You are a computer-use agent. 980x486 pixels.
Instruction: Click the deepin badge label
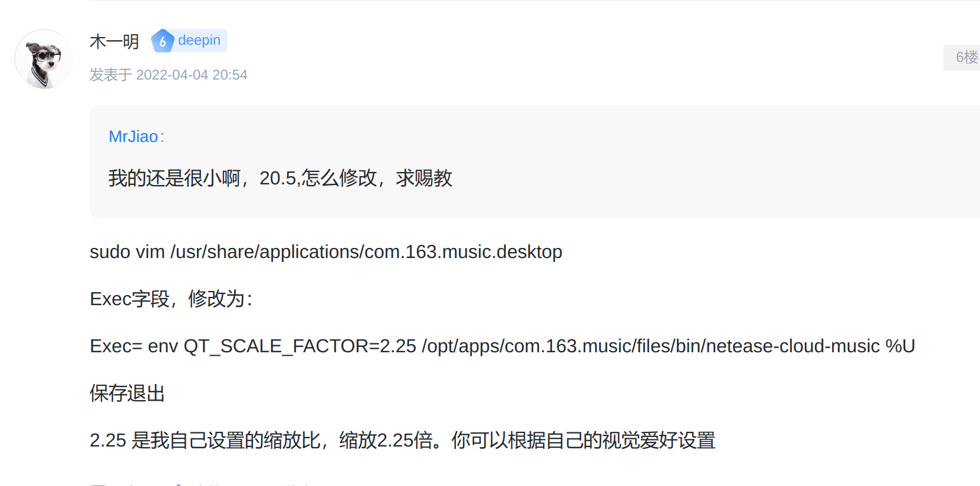click(x=199, y=40)
